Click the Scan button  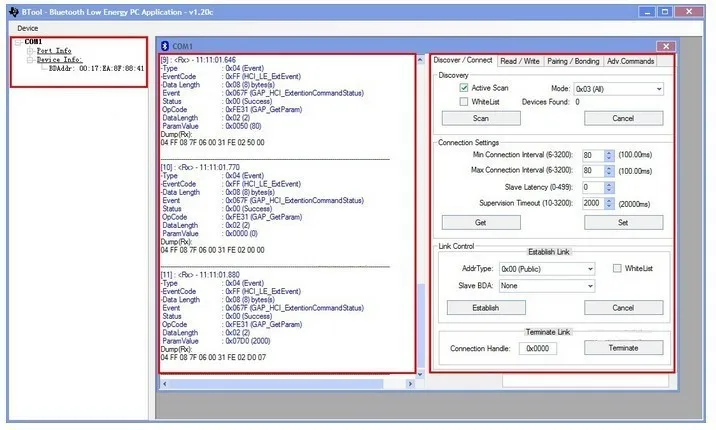(x=481, y=118)
